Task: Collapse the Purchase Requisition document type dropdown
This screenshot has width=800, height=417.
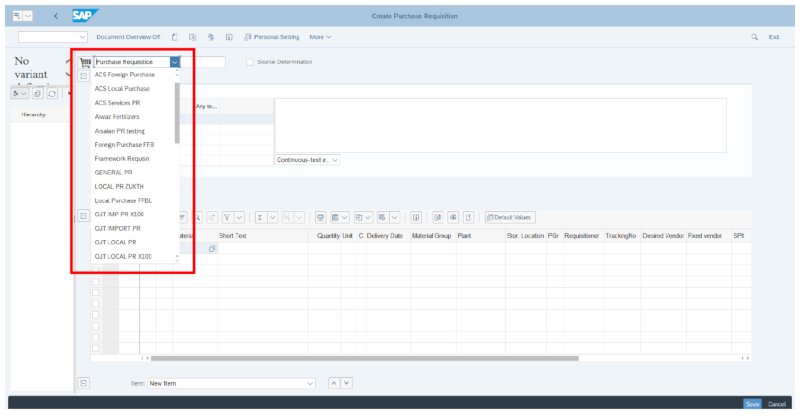Action: pos(174,62)
